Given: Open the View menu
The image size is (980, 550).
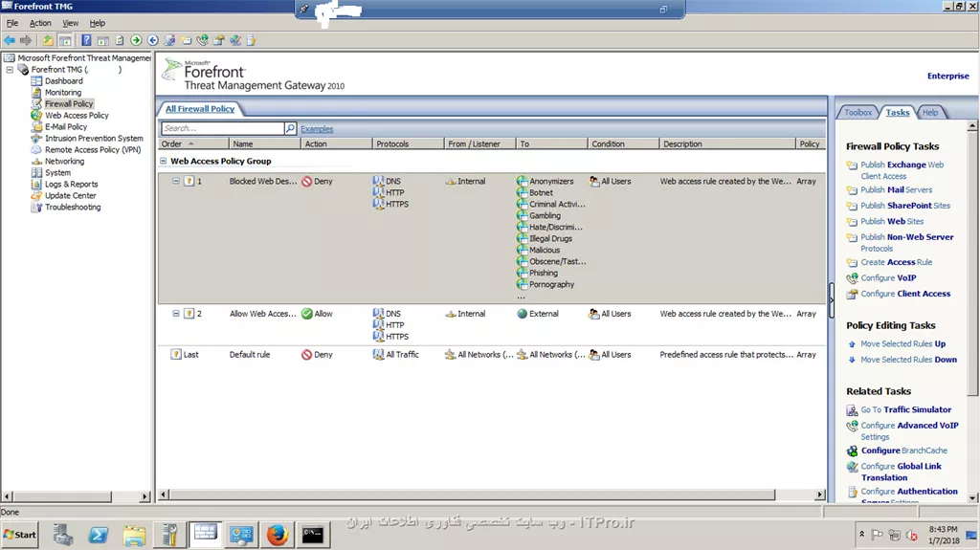Looking at the screenshot, I should [x=71, y=23].
